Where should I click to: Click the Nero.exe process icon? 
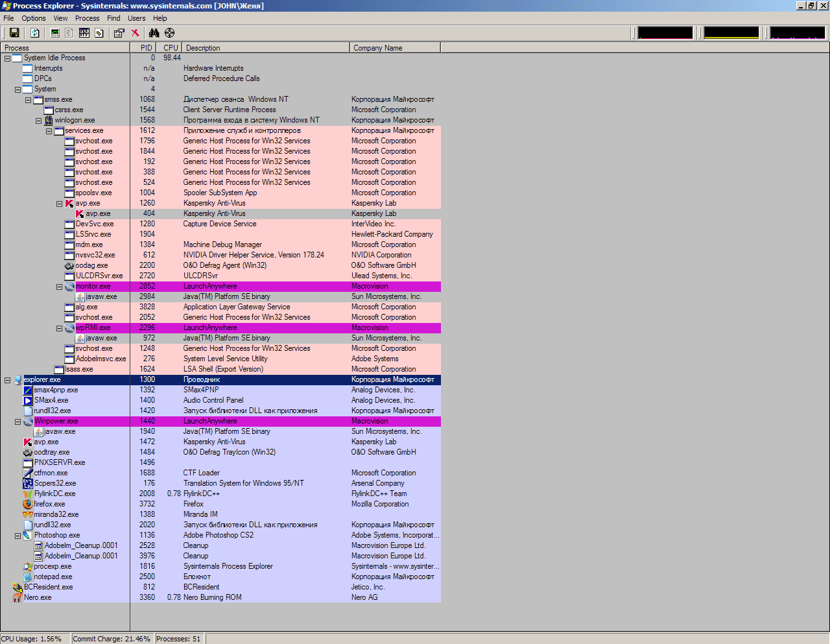(18, 597)
